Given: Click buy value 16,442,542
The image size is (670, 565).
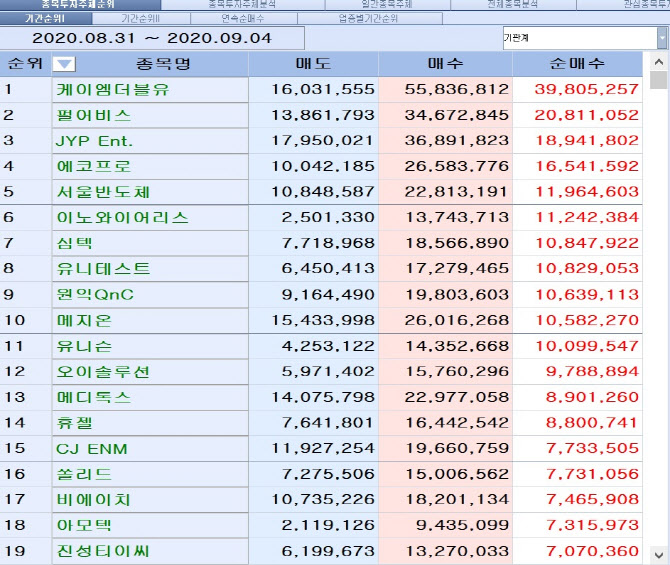Looking at the screenshot, I should [x=457, y=423].
